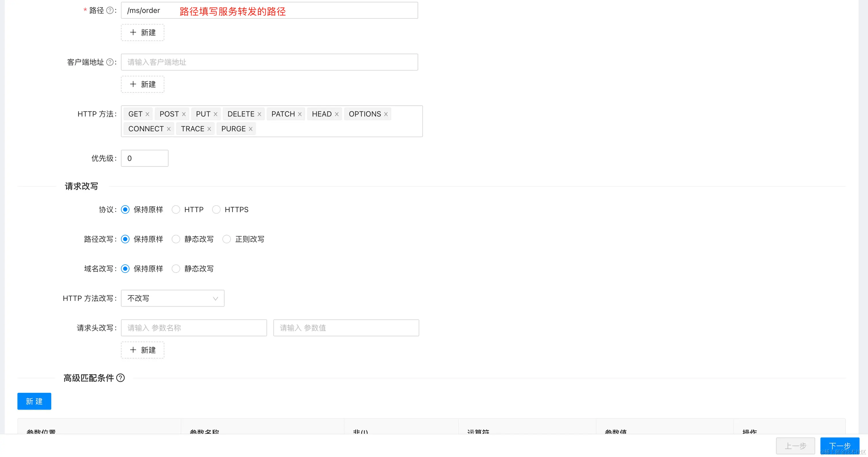The width and height of the screenshot is (868, 457).
Task: Select 静态改写 for domain rewrite
Action: pos(176,269)
